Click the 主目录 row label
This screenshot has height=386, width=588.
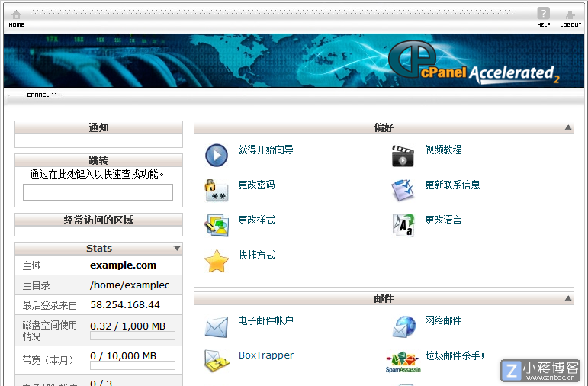click(36, 285)
